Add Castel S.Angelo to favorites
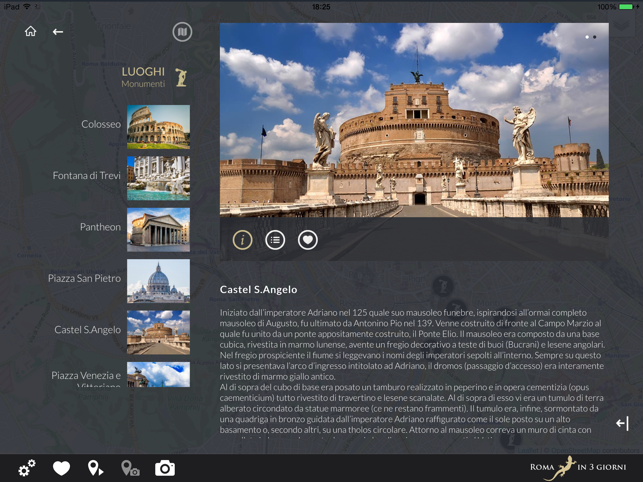The height and width of the screenshot is (482, 643). [308, 240]
